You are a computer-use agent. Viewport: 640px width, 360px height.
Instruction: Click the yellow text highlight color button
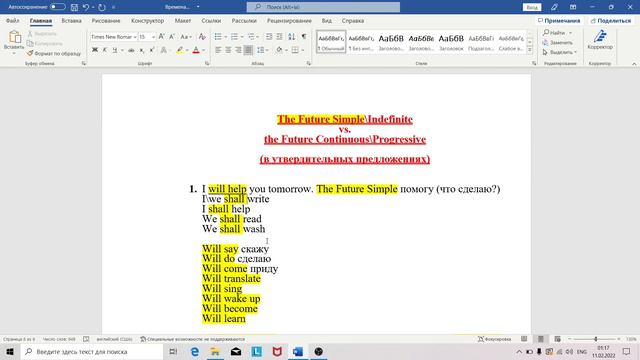[x=180, y=50]
